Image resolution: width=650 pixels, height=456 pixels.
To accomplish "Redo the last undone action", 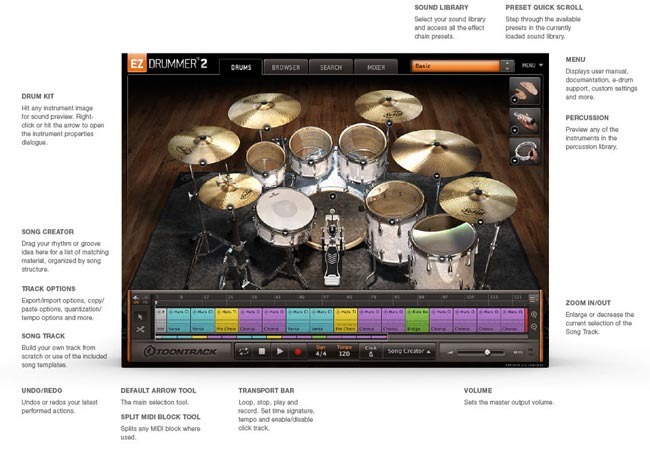I will tap(145, 298).
